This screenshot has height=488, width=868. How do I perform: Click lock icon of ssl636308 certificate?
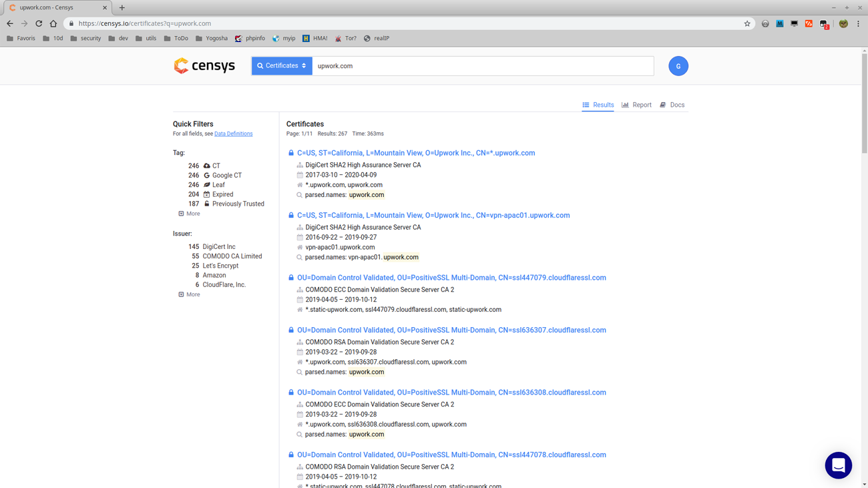[x=291, y=393]
